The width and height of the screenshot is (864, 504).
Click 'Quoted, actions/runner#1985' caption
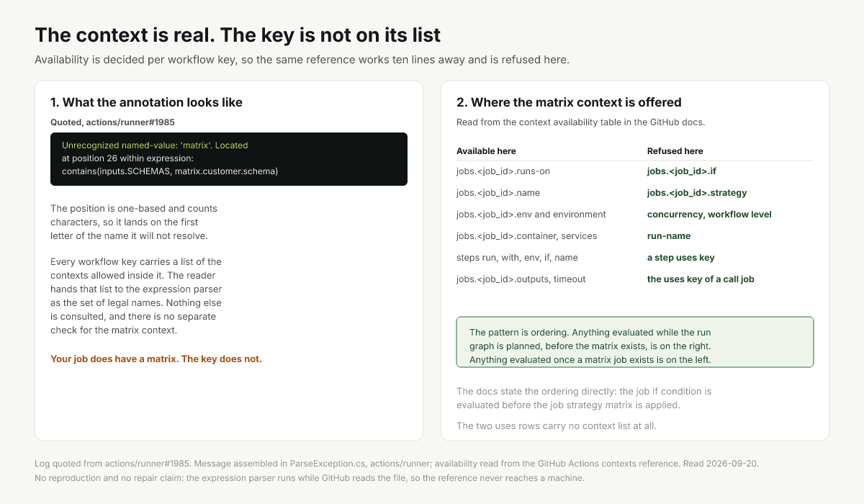pos(112,122)
